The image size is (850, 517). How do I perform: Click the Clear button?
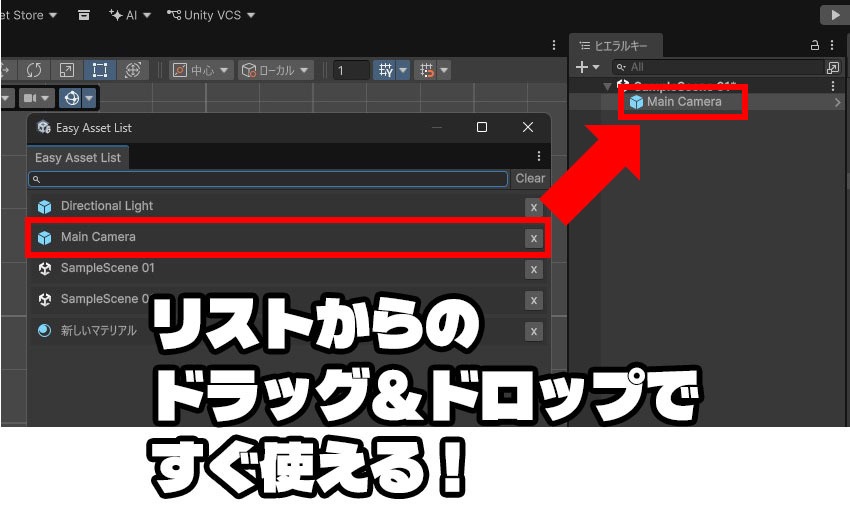tap(530, 179)
